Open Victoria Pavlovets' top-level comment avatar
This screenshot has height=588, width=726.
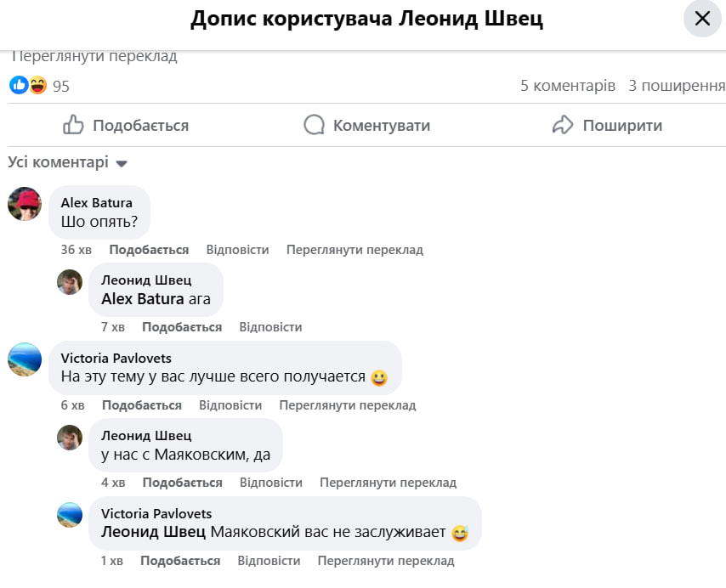click(25, 359)
